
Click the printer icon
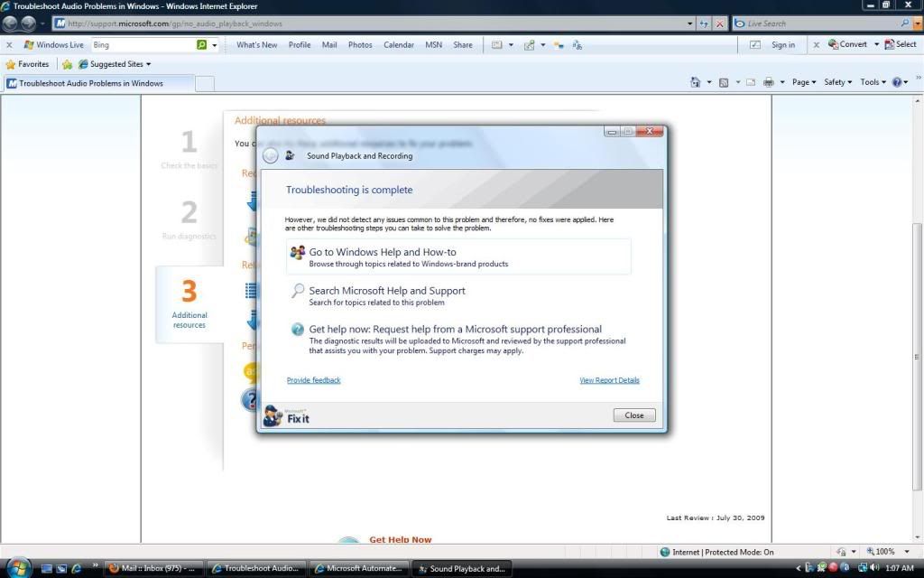tap(769, 82)
